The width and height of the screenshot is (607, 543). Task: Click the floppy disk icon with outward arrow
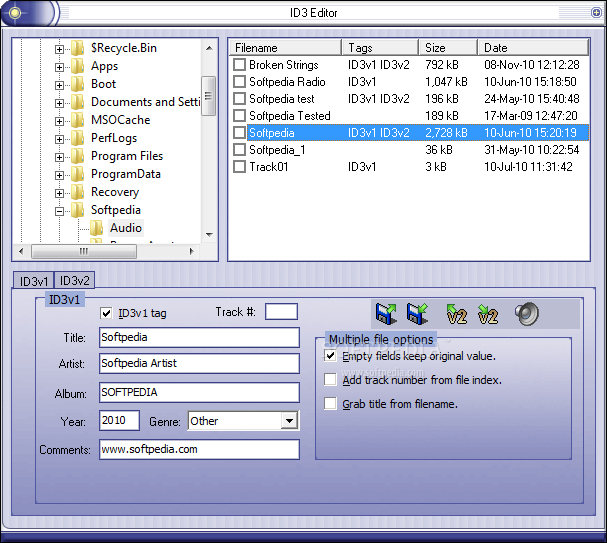386,313
